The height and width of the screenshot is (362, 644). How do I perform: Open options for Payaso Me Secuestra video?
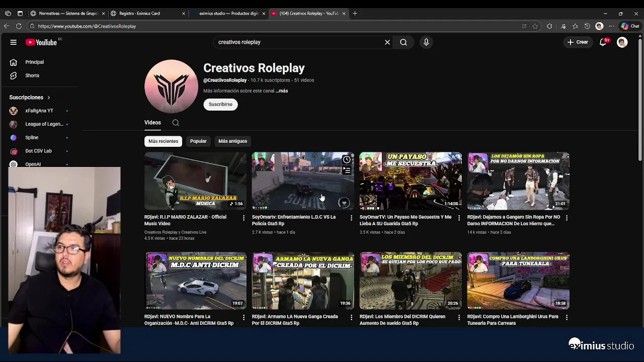pyautogui.click(x=459, y=218)
